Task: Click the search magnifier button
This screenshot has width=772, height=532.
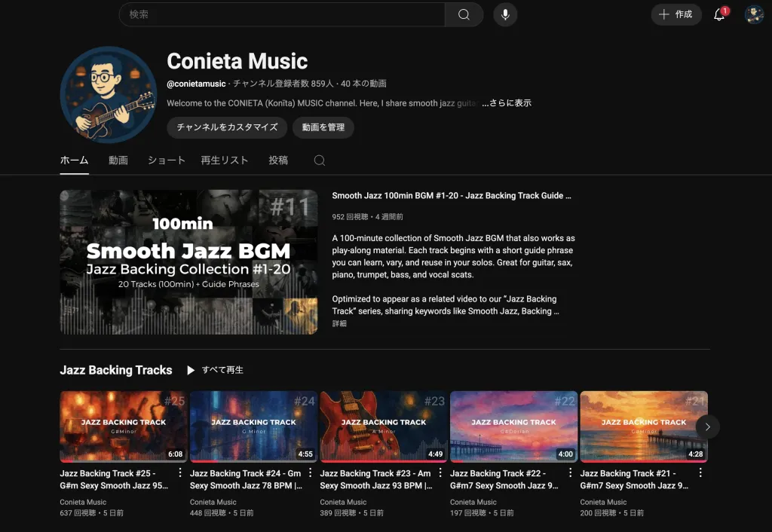Action: click(464, 14)
